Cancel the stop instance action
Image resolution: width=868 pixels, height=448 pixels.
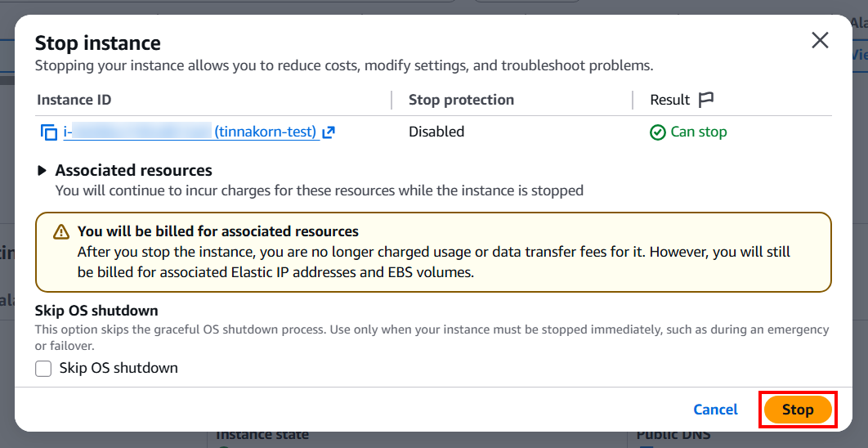715,410
